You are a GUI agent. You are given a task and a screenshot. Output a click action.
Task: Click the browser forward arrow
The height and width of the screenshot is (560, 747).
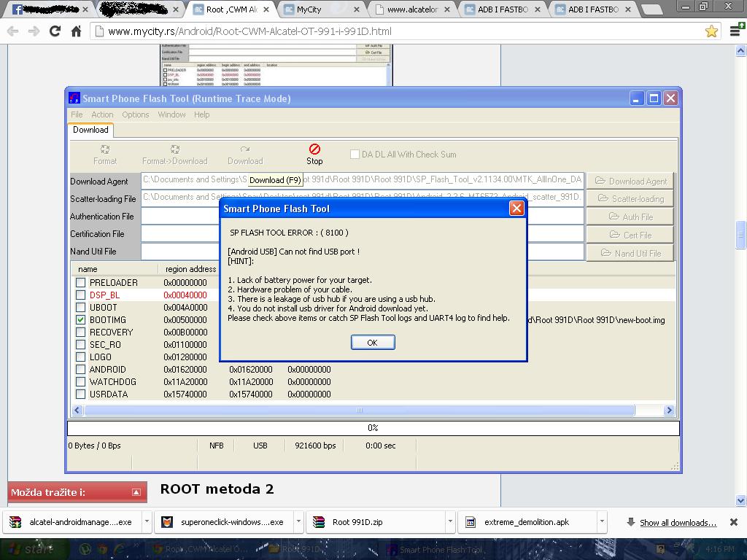pyautogui.click(x=34, y=31)
